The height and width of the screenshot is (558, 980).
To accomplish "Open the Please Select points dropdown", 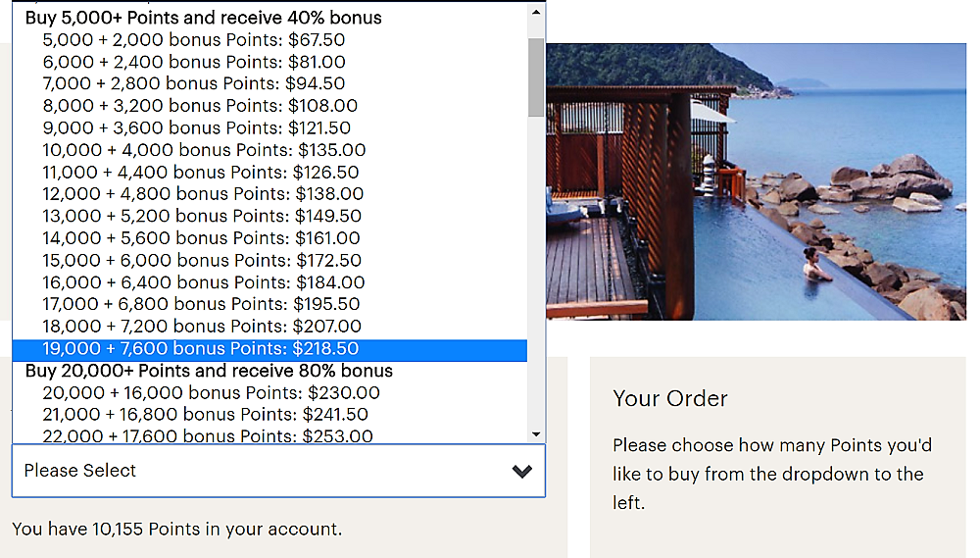I will 278,471.
